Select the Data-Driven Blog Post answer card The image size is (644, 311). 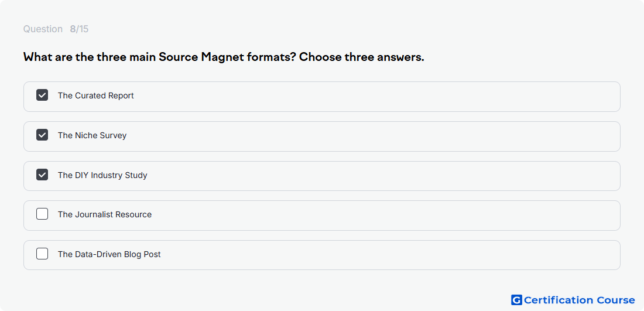coord(321,255)
